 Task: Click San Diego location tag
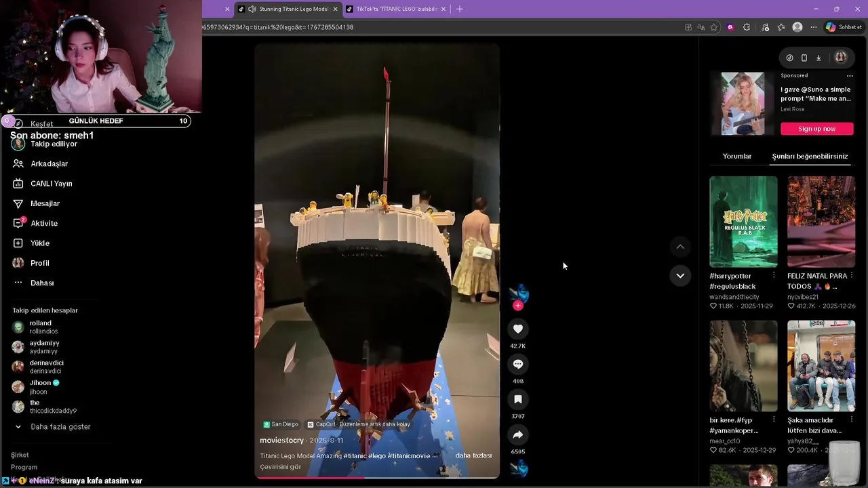281,424
